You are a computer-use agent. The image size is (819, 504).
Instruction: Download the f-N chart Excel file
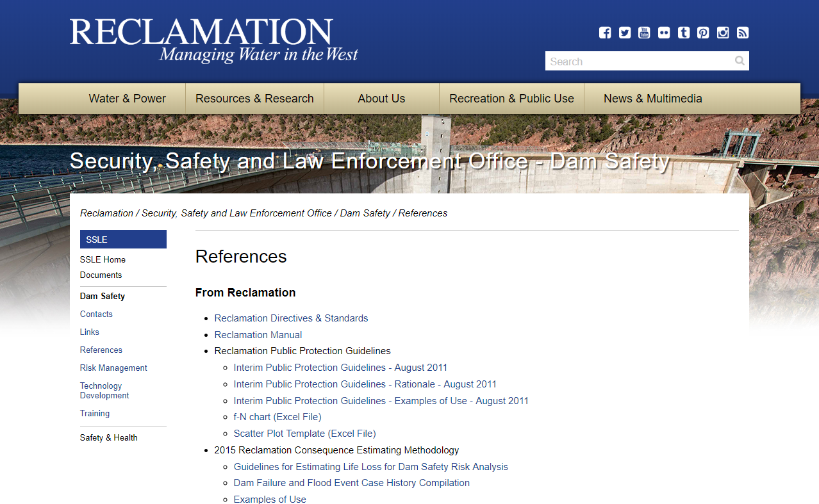277,417
